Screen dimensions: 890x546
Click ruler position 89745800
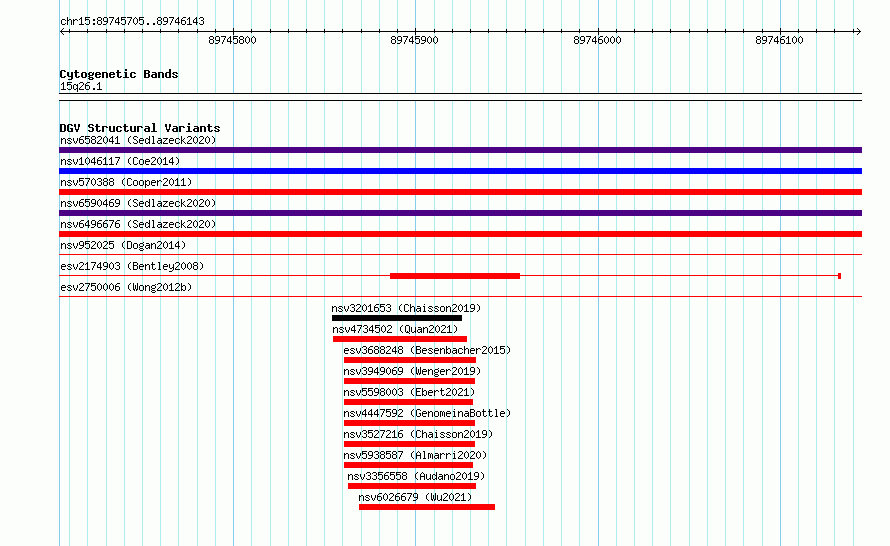tap(232, 40)
